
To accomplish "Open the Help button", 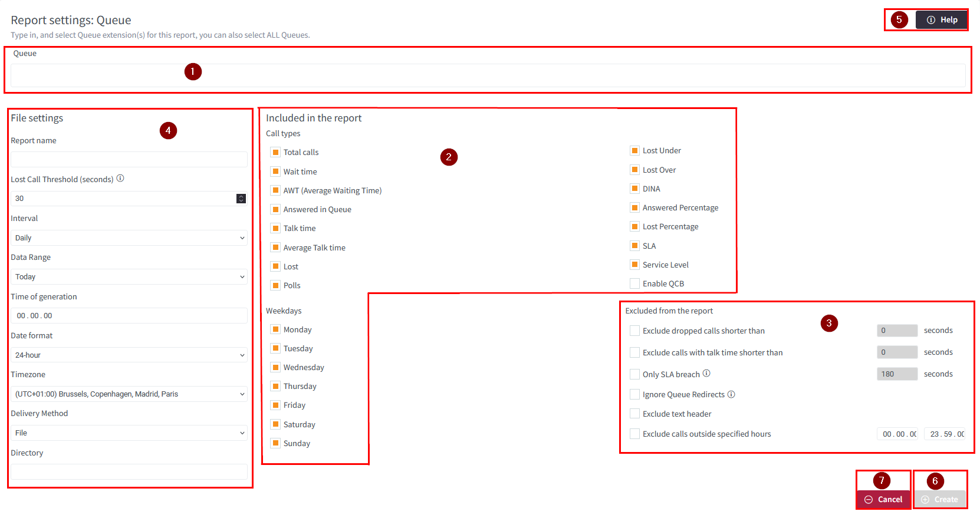I will (x=941, y=20).
